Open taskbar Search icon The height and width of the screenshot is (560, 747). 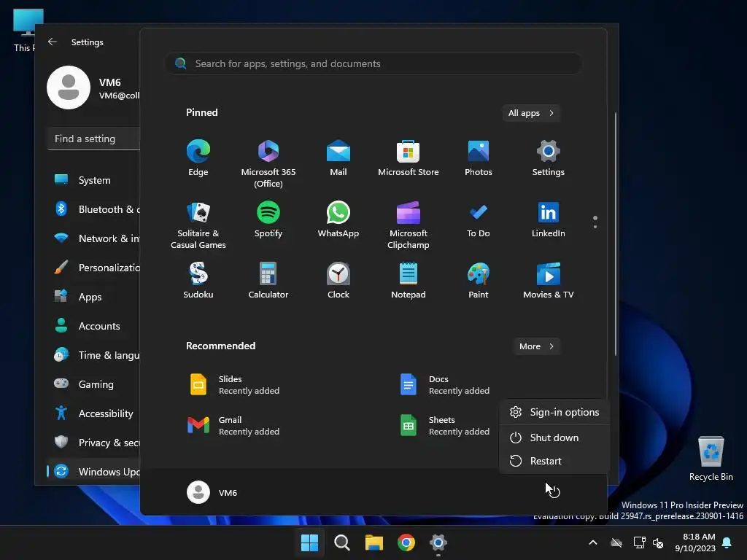click(x=341, y=542)
